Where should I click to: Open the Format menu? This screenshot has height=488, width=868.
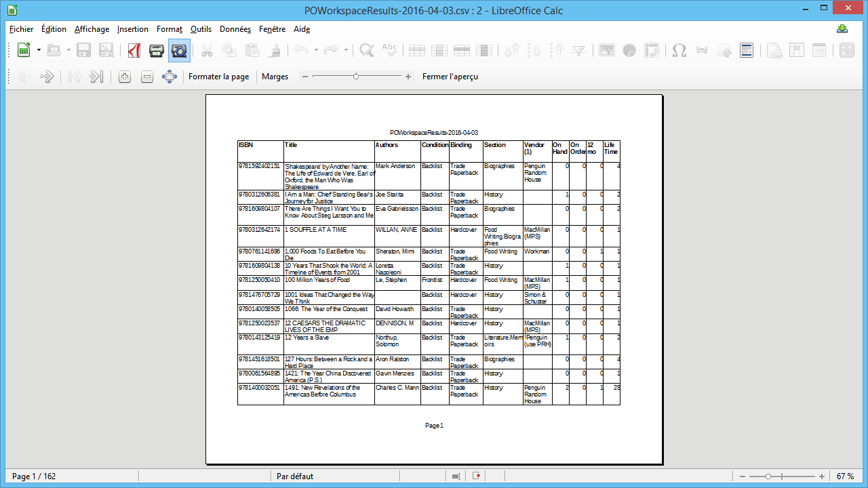pyautogui.click(x=170, y=29)
